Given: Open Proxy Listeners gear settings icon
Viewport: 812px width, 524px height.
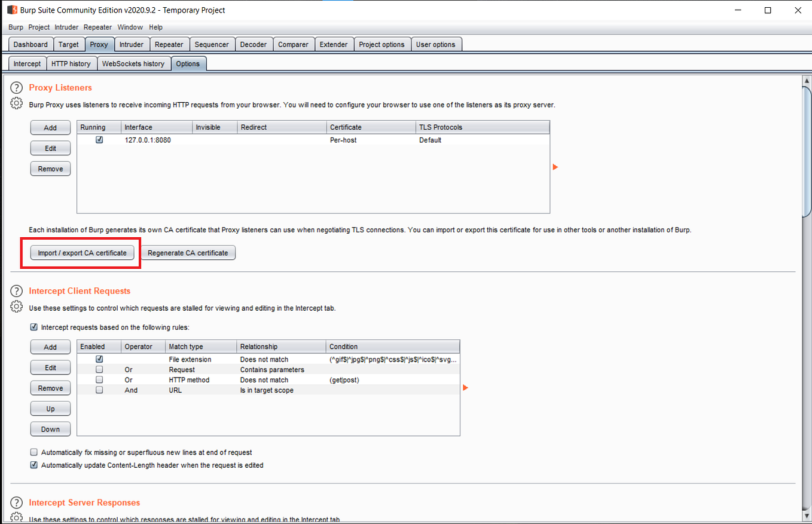Looking at the screenshot, I should [x=17, y=103].
